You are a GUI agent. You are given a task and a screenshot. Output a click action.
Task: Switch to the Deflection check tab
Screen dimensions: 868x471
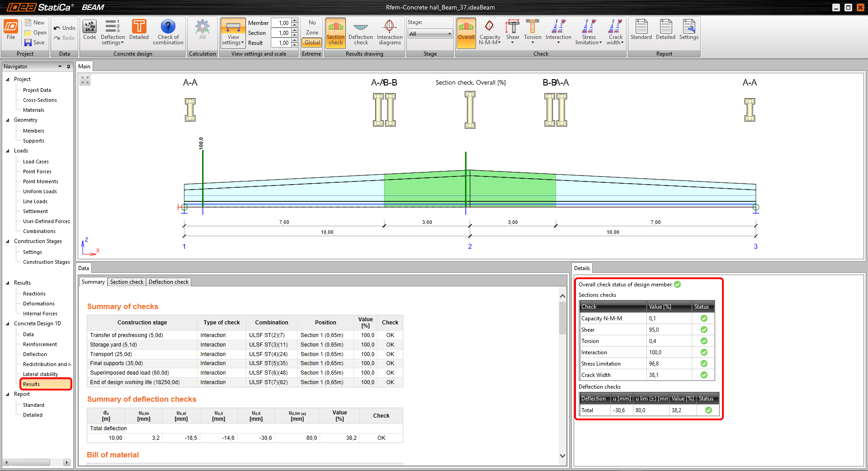pyautogui.click(x=169, y=282)
